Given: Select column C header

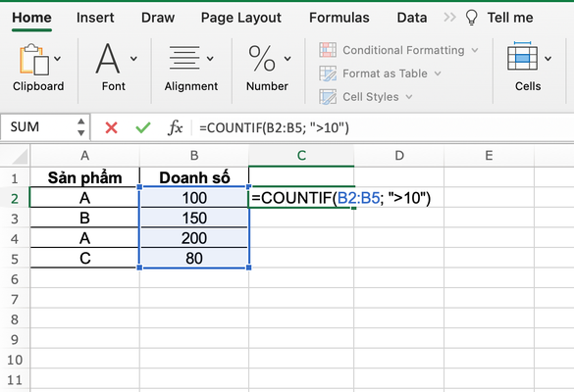Looking at the screenshot, I should 301,156.
